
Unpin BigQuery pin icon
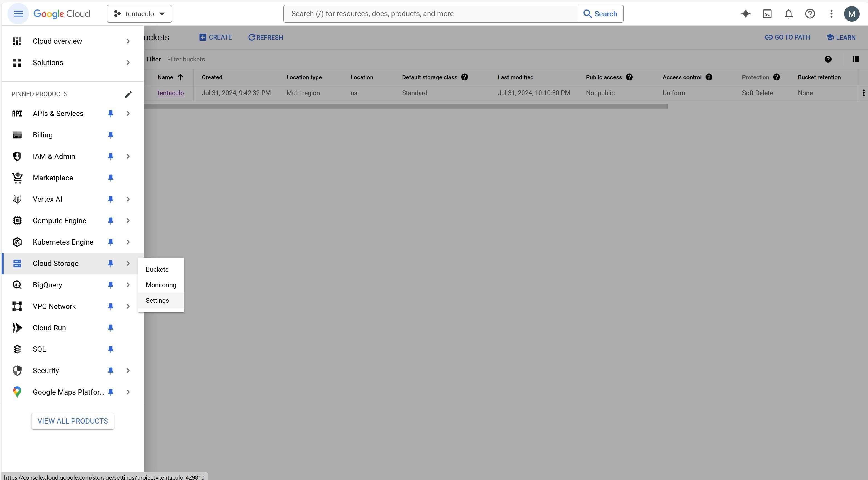pyautogui.click(x=111, y=285)
